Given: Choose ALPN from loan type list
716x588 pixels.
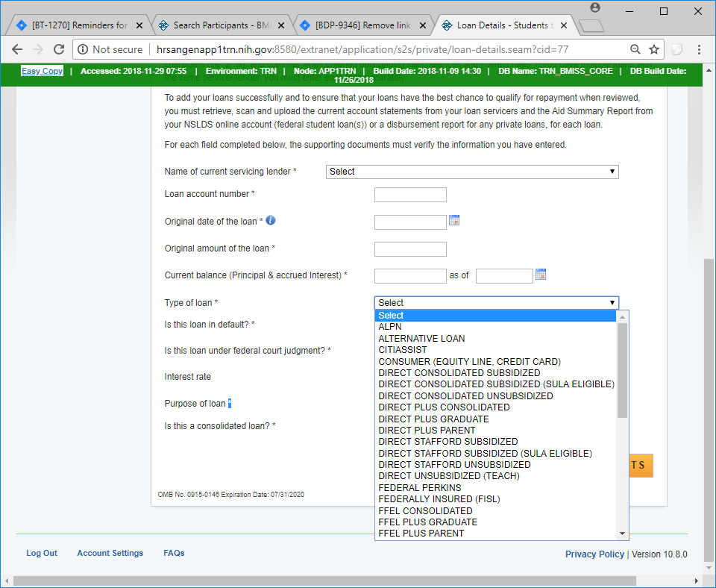Looking at the screenshot, I should (x=495, y=327).
